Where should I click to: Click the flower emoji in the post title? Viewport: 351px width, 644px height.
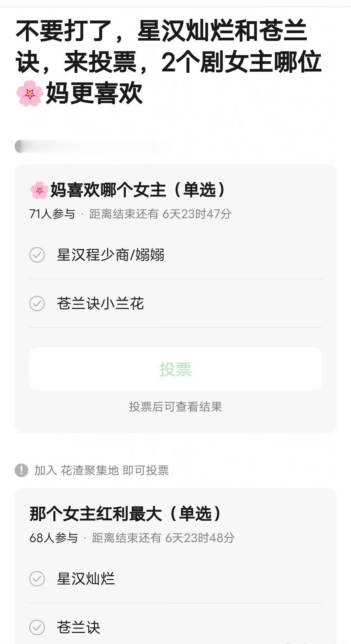30,93
